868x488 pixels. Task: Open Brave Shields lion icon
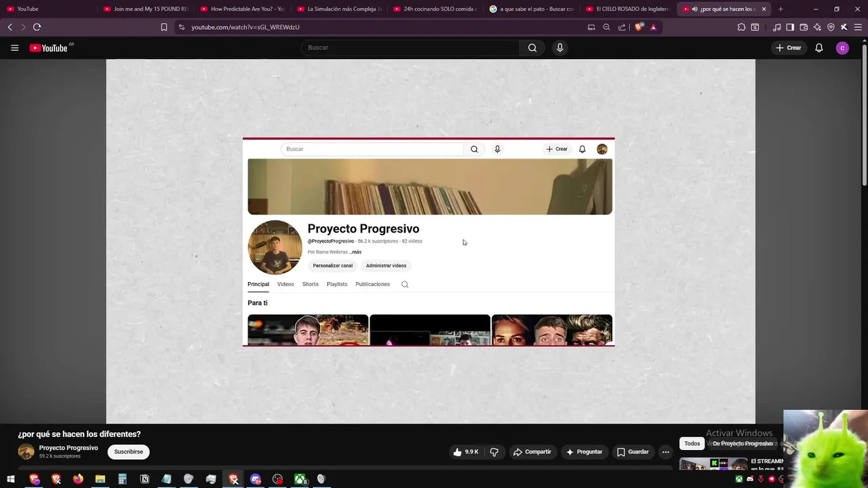pyautogui.click(x=639, y=27)
